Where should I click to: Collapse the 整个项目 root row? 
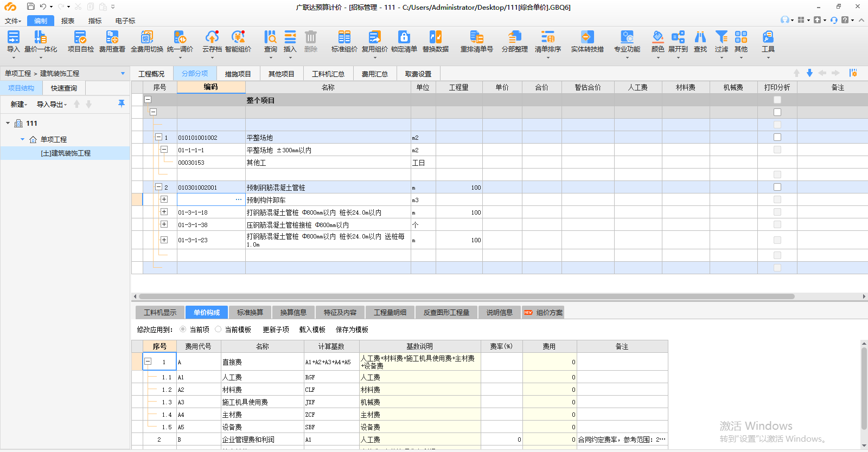pos(148,100)
